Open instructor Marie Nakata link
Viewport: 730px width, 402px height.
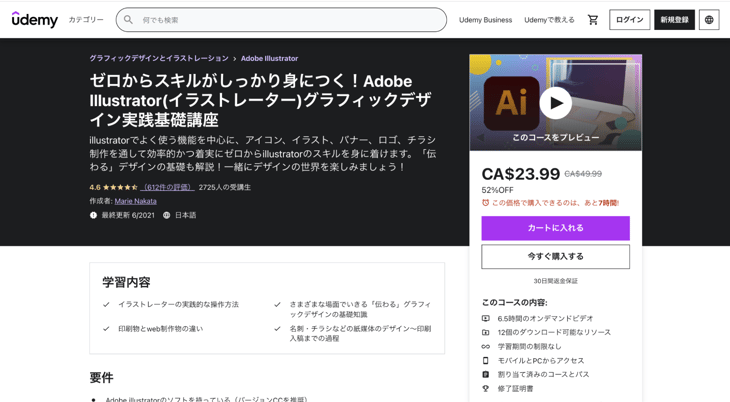click(x=135, y=201)
